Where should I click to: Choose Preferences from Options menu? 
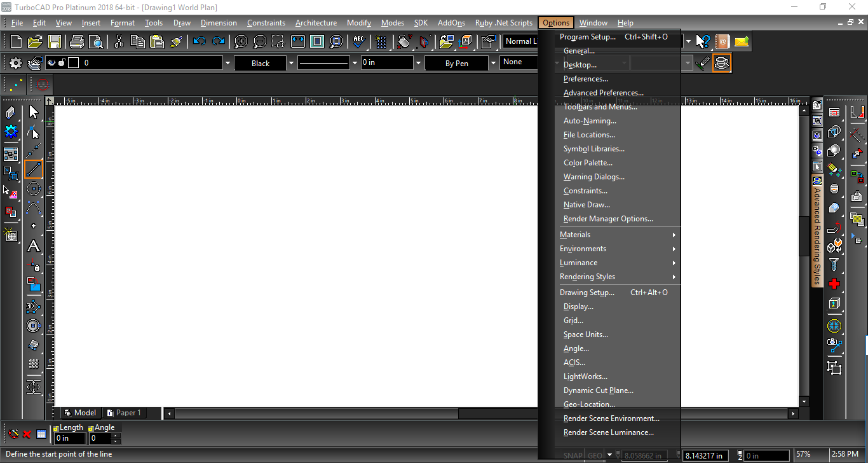point(617,79)
